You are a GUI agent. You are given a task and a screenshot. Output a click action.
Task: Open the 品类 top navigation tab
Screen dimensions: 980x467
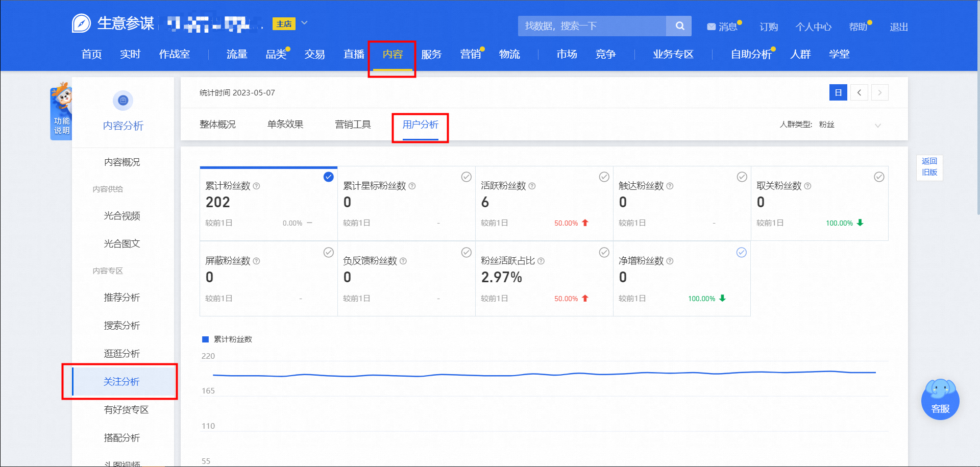(x=276, y=54)
